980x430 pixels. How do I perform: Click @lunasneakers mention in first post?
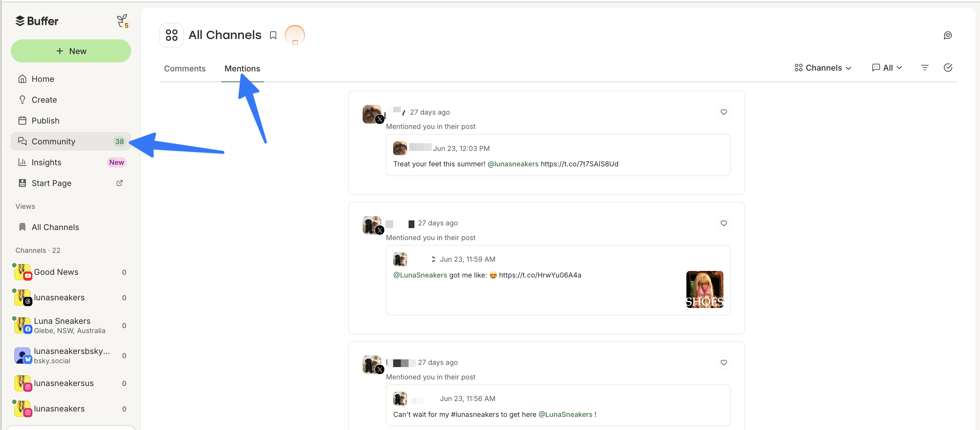(513, 164)
